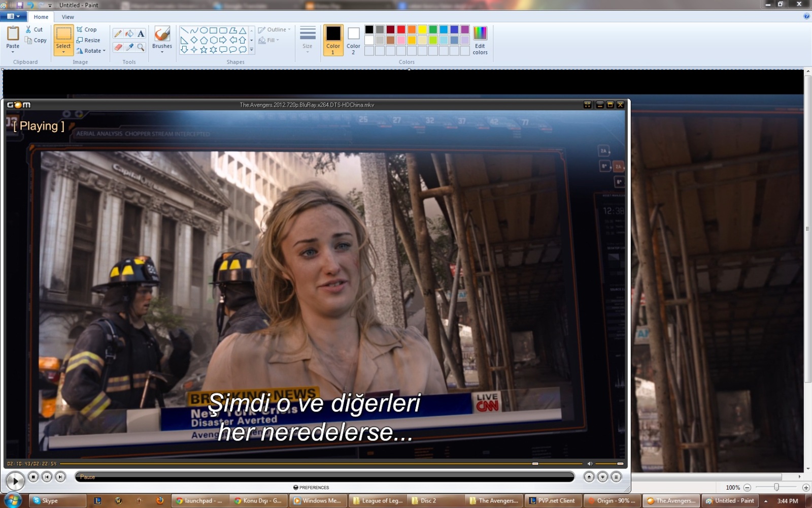This screenshot has height=508, width=812.
Task: Select the Fill with color bucket tool
Action: 129,34
